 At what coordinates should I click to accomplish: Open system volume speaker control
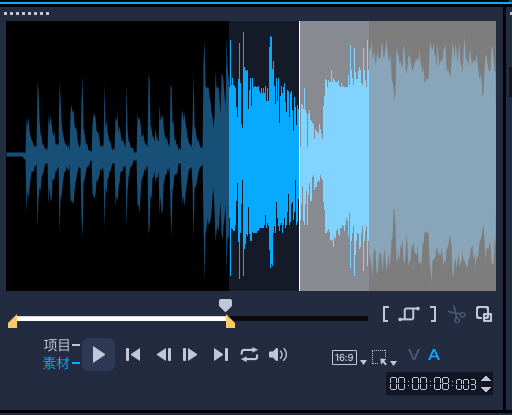(278, 354)
